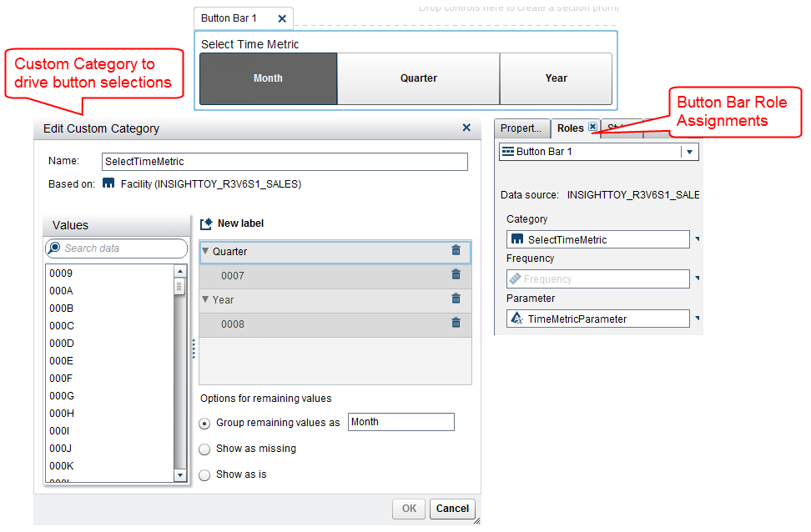Select value 0009 in Values list
The width and height of the screenshot is (811, 532).
[109, 273]
